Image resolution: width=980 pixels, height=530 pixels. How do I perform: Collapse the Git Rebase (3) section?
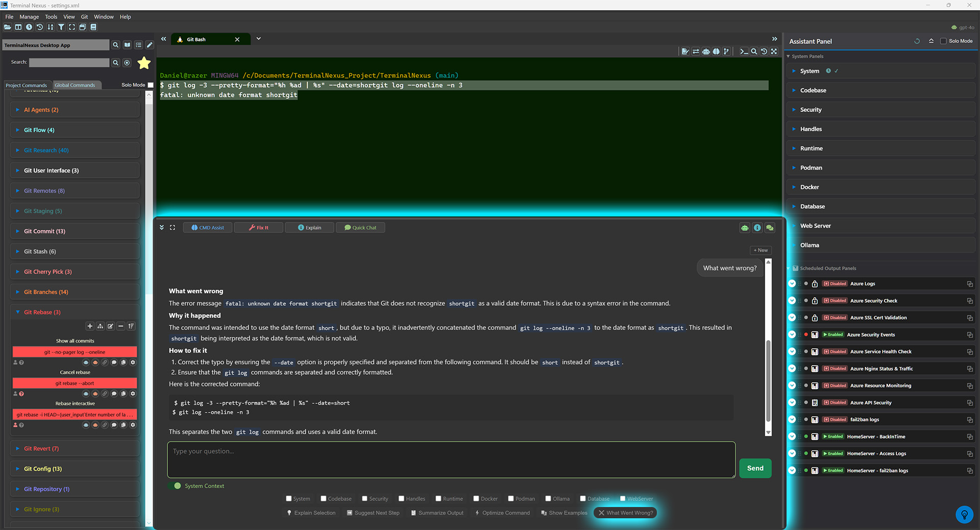pos(42,312)
